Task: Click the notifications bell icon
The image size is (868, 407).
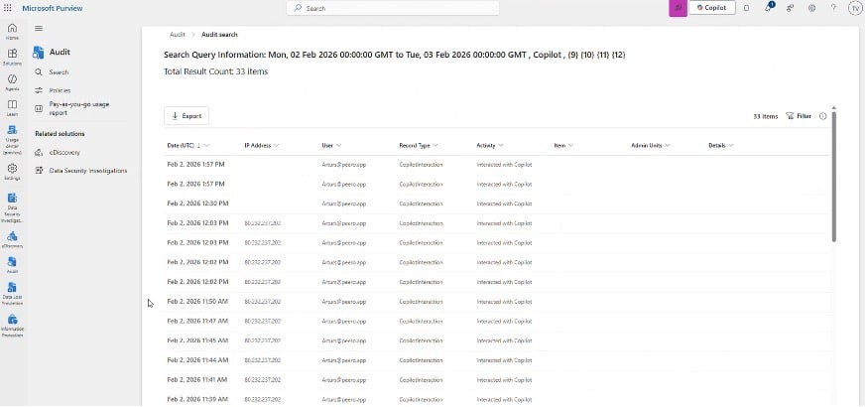Action: pos(769,8)
